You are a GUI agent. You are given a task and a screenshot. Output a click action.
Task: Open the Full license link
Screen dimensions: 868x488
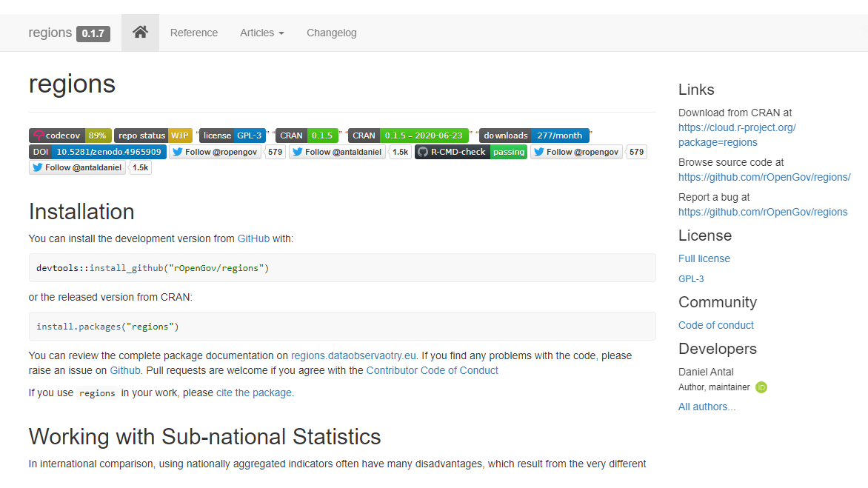pos(704,258)
